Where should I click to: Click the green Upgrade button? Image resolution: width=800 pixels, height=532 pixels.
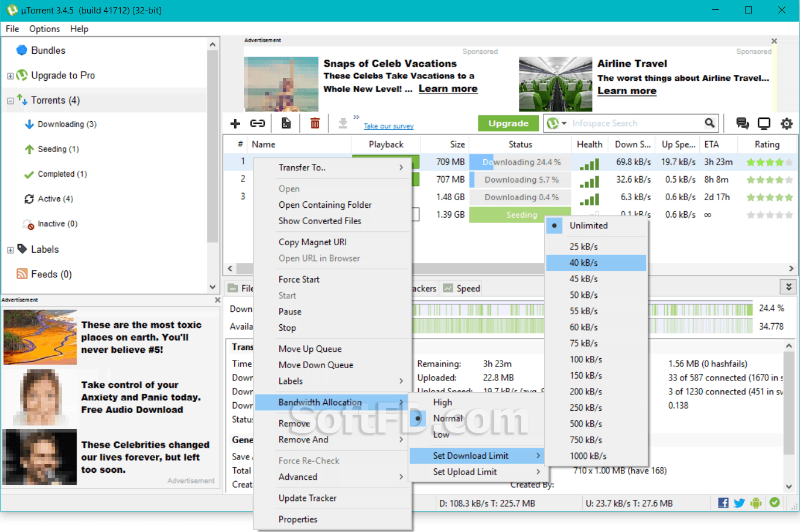(508, 123)
